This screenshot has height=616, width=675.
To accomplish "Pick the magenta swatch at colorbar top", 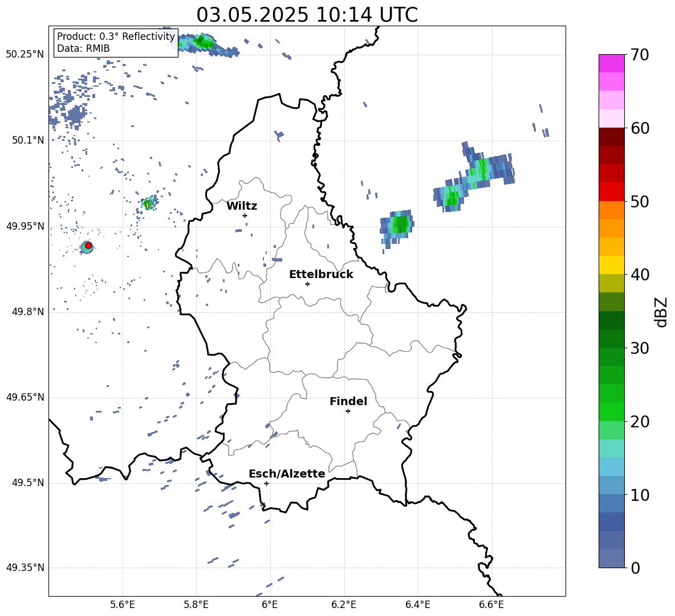I will [x=611, y=63].
